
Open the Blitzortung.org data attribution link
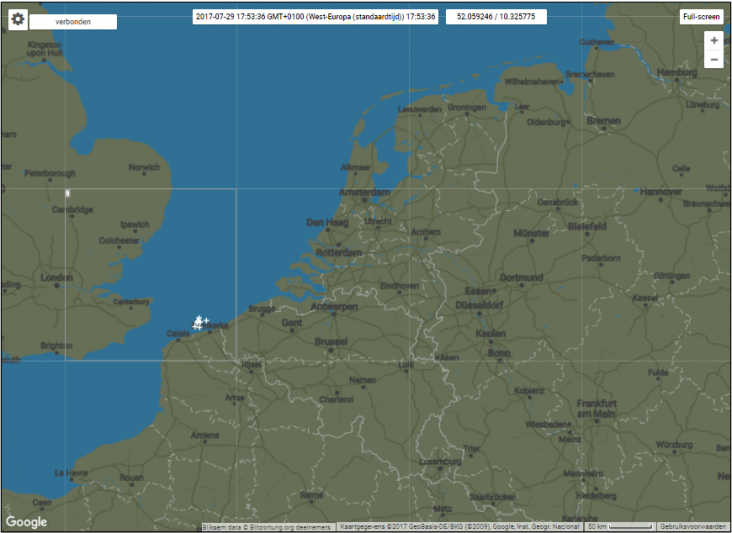point(266,526)
